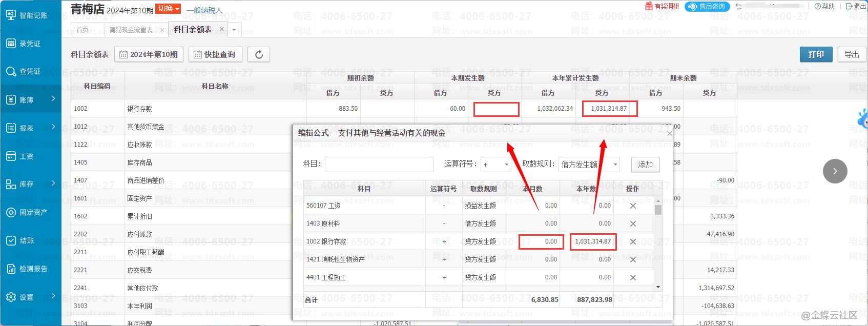The image size is (868, 326).
Task: Click the 科目 input field
Action: [379, 165]
